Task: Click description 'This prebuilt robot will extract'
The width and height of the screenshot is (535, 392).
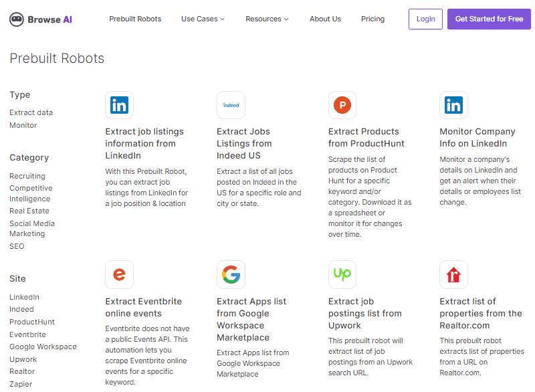Action: point(370,357)
